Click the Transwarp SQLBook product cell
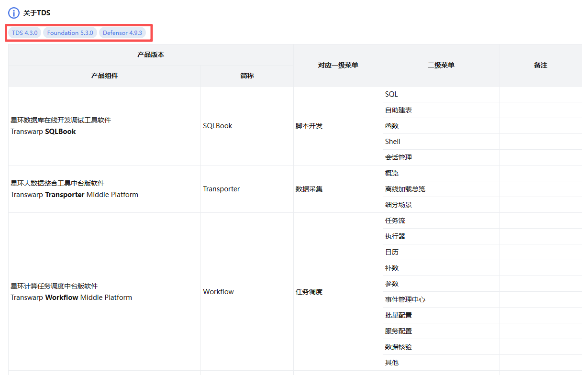The height and width of the screenshot is (375, 588). pyautogui.click(x=104, y=126)
